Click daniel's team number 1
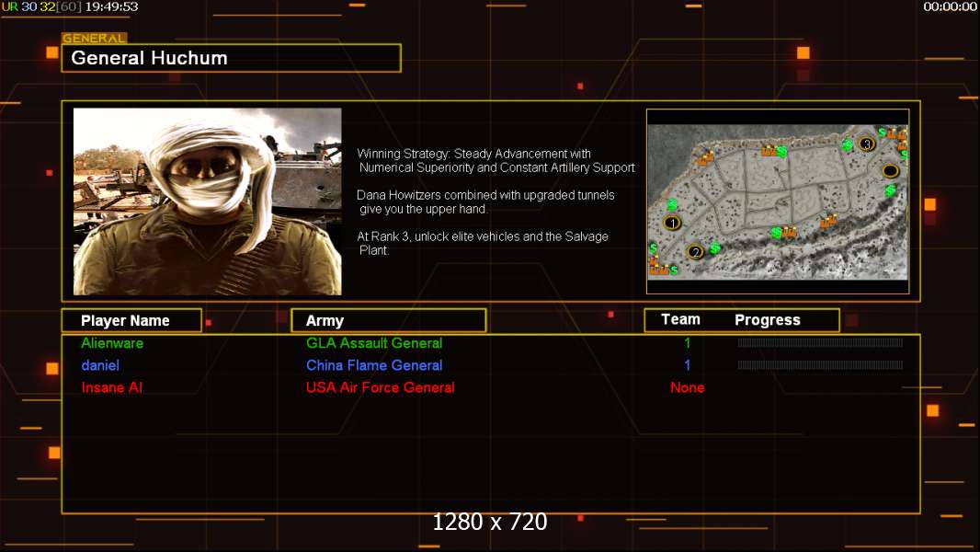 pyautogui.click(x=687, y=365)
